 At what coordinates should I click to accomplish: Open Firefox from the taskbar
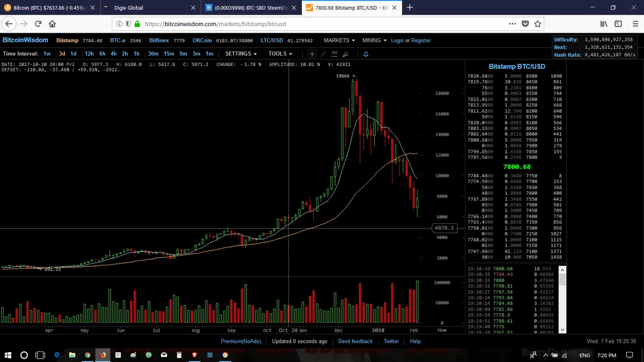pos(103,355)
